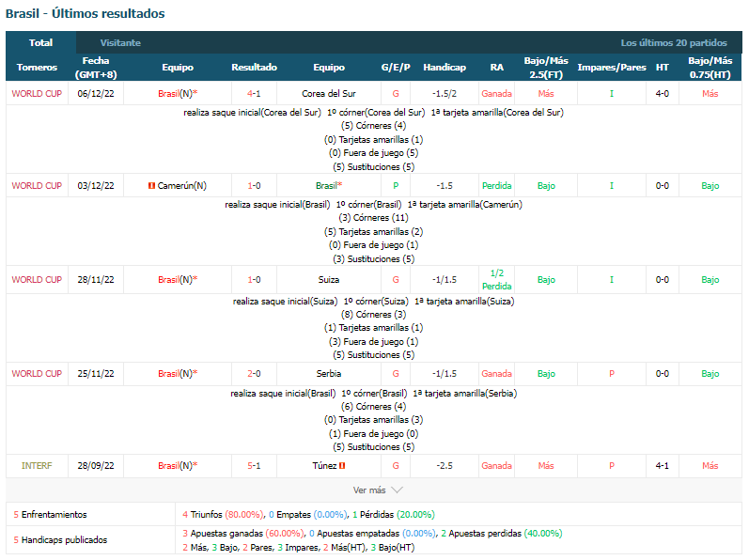Click the (5) Tarjetas amarillas (2) line
Viewport: 749px width, 560px height.
(x=373, y=231)
